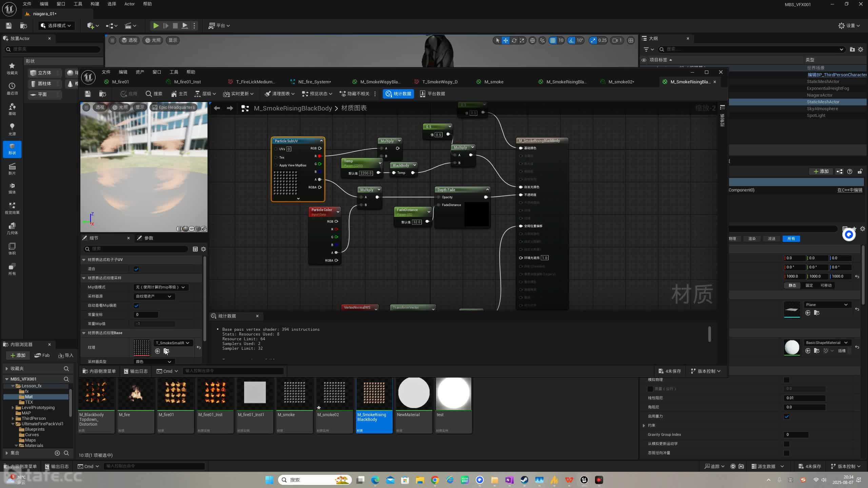Click the Plane mesh preview thumbnail in the Details panel

click(x=792, y=309)
